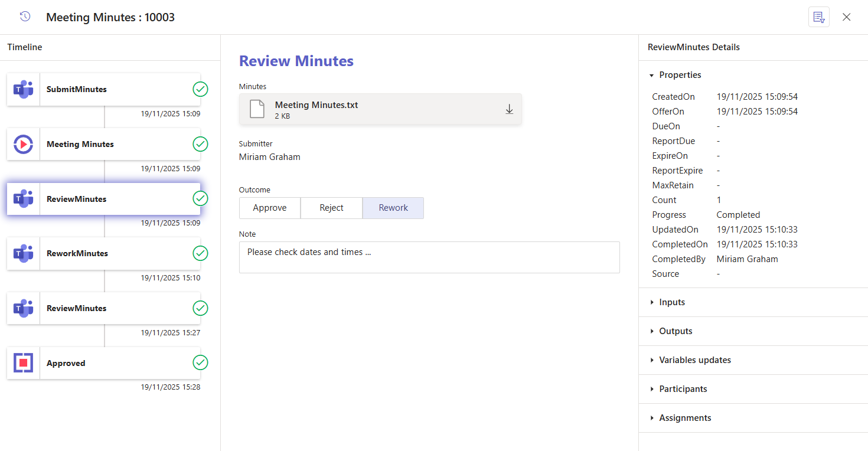Expand the Participants section
868x451 pixels.
683,389
